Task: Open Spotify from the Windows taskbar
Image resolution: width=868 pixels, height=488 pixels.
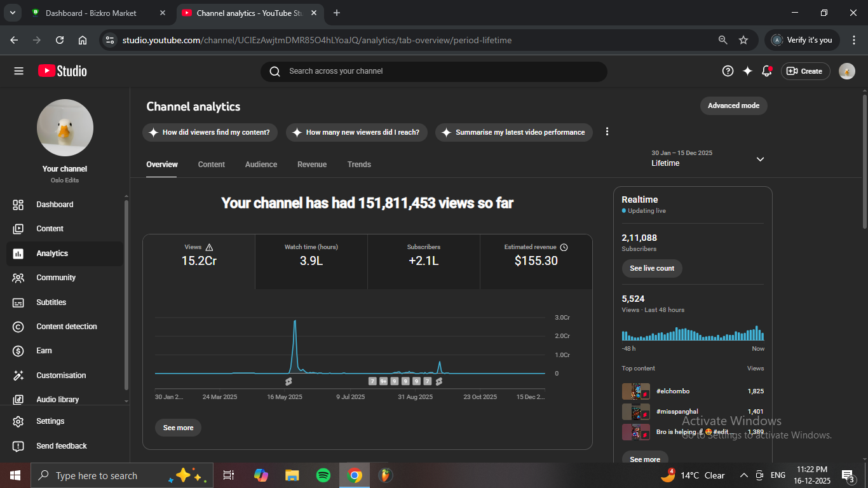Action: pyautogui.click(x=323, y=475)
